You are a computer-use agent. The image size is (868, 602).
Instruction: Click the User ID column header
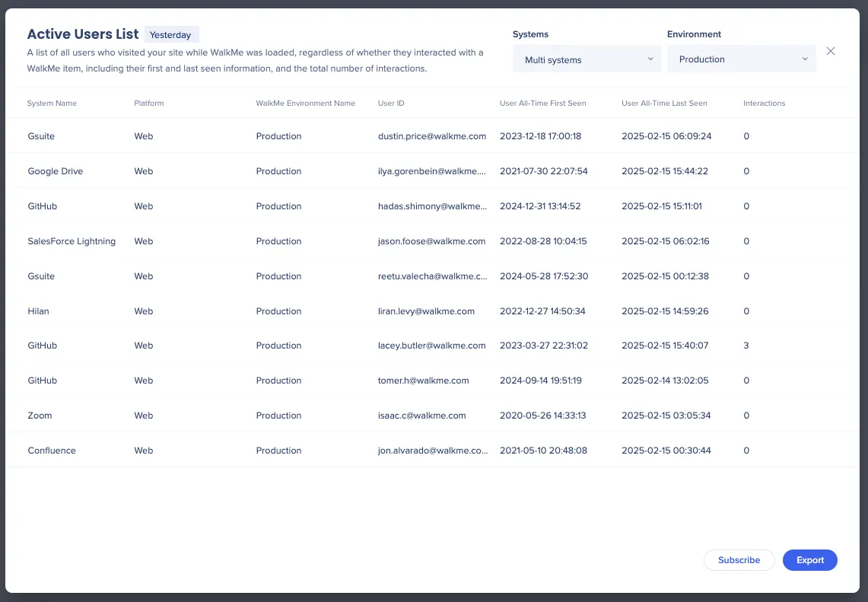pyautogui.click(x=391, y=103)
